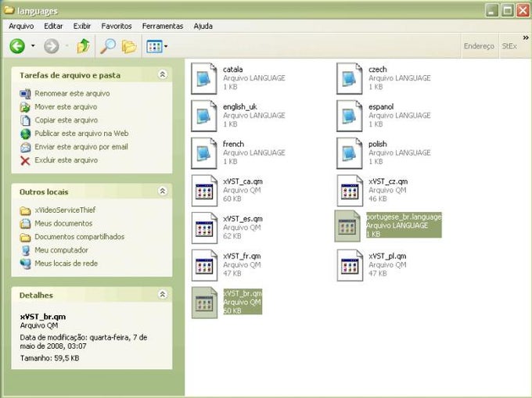
Task: Click the Meu computador icon
Action: [26, 250]
